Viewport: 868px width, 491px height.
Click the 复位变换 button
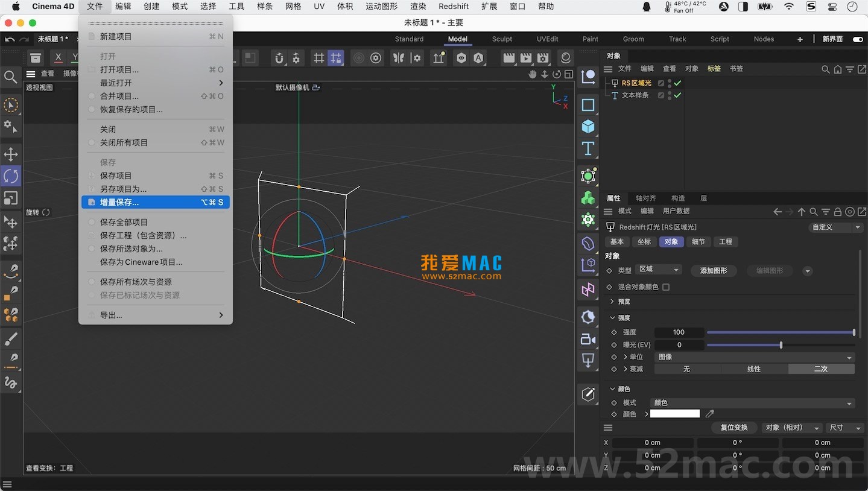pyautogui.click(x=734, y=428)
